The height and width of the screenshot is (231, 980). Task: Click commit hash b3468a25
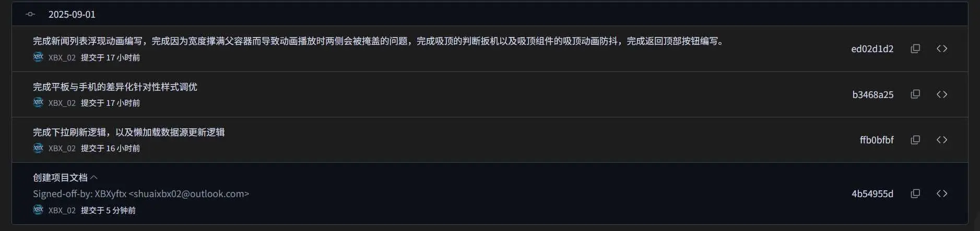click(872, 94)
